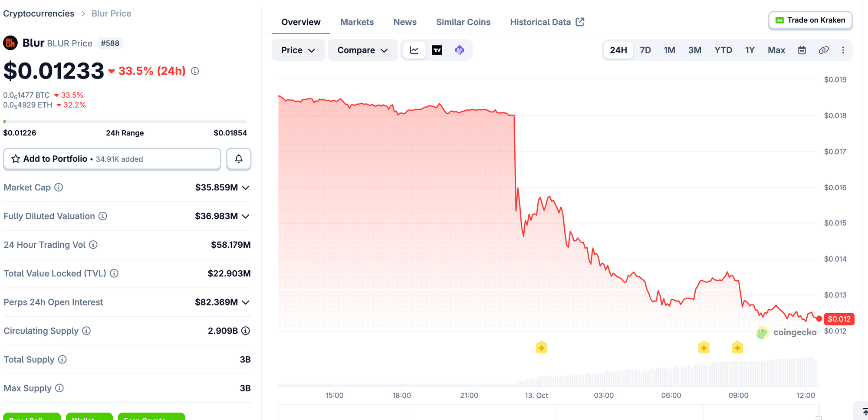The image size is (868, 420).
Task: Open Total Supply info icon
Action: pyautogui.click(x=62, y=359)
